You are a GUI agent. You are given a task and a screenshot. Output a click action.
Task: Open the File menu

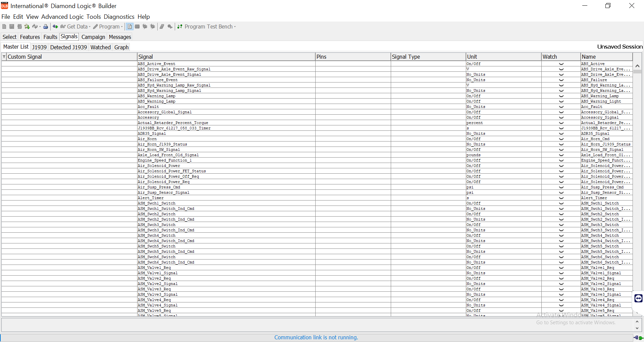[6, 17]
